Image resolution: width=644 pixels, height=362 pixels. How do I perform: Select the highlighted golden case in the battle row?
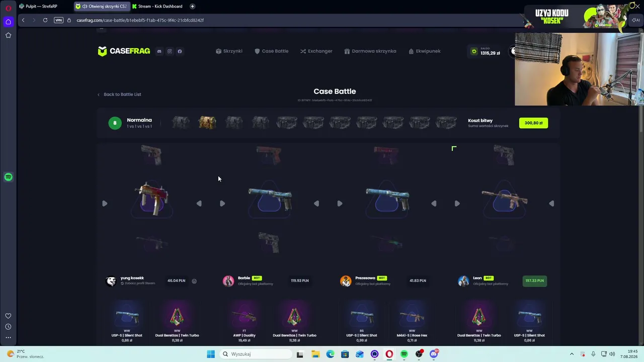tap(207, 122)
